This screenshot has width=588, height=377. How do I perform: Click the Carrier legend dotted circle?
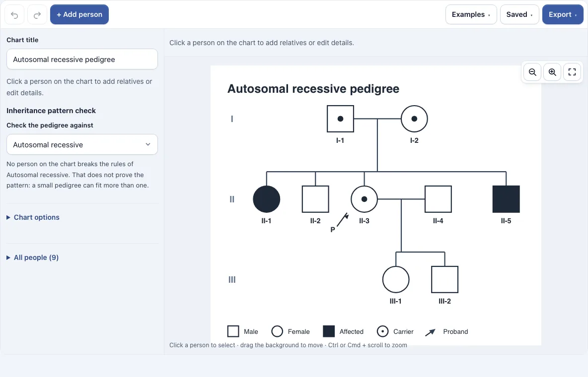click(x=382, y=331)
